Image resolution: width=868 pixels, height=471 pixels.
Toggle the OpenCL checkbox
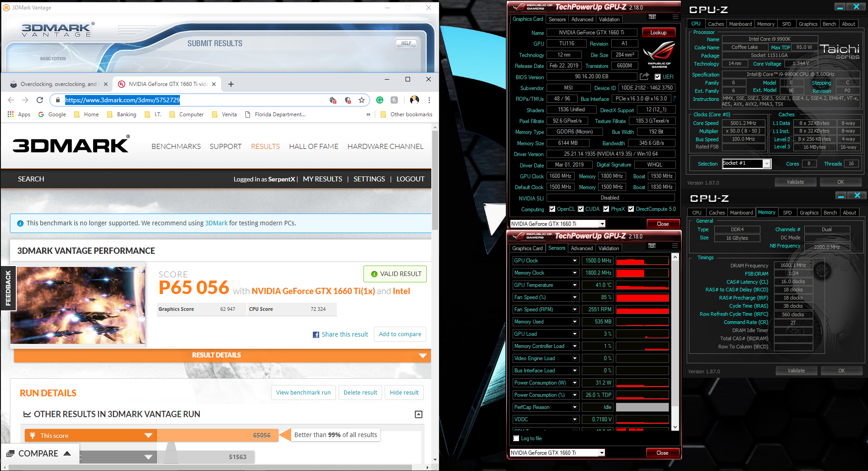pyautogui.click(x=552, y=209)
